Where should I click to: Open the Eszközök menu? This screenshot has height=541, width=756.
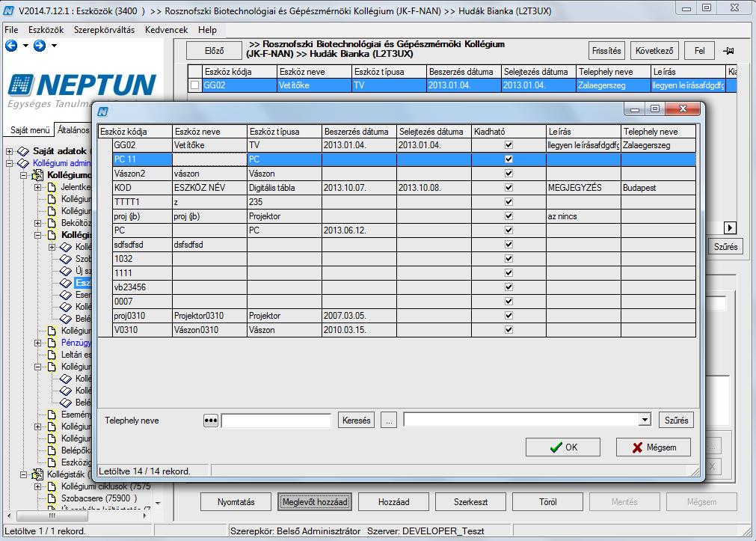click(46, 30)
